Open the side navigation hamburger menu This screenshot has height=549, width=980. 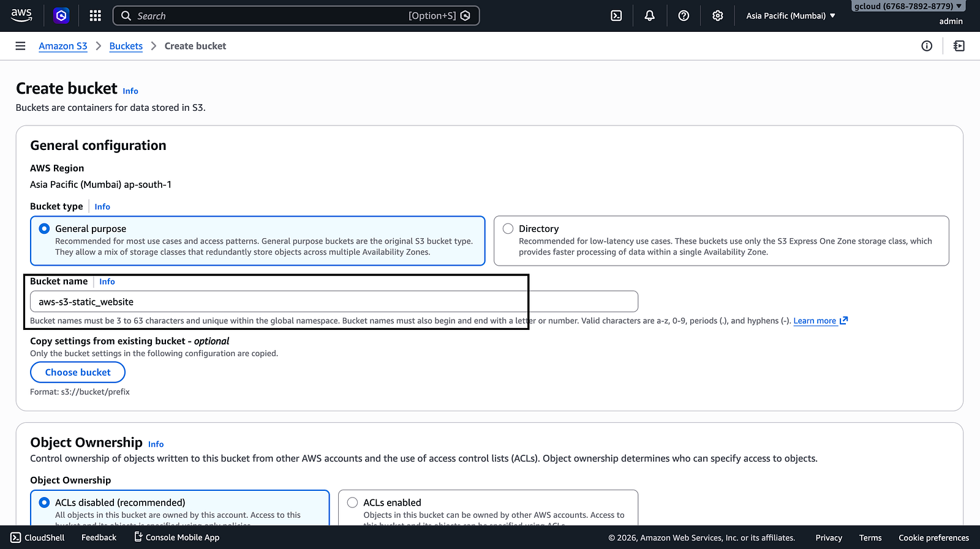(20, 46)
